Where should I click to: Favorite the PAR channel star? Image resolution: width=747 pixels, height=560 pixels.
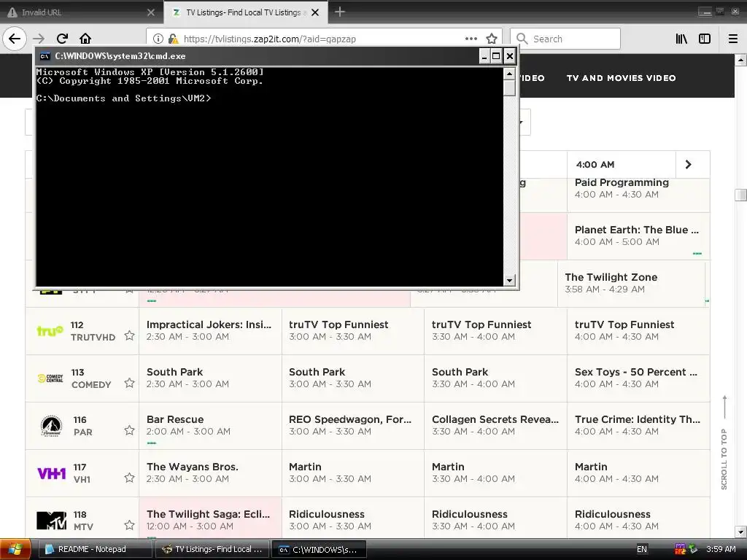(129, 430)
